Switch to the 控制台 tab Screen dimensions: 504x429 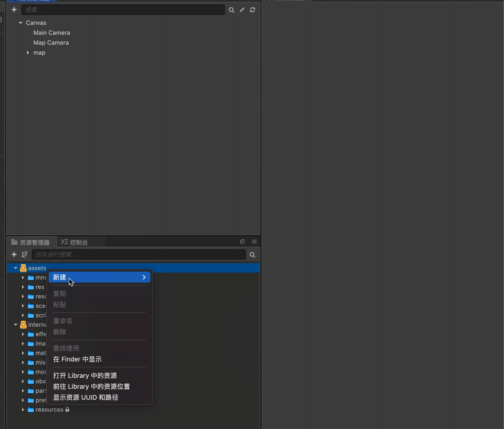75,242
